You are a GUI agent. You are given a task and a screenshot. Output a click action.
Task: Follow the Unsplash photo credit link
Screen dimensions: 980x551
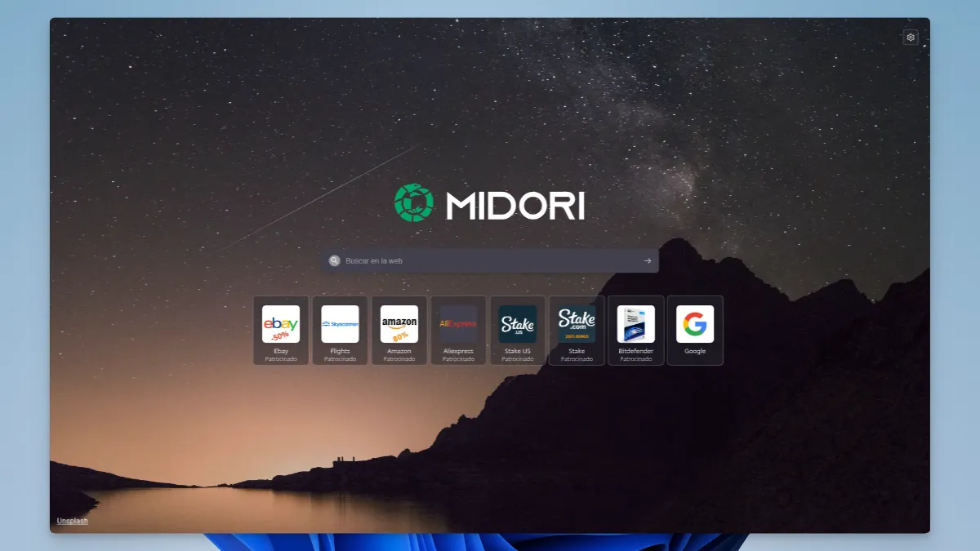pyautogui.click(x=72, y=521)
